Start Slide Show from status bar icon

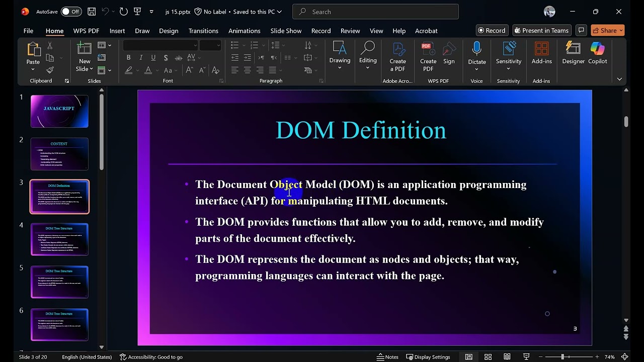tap(526, 357)
